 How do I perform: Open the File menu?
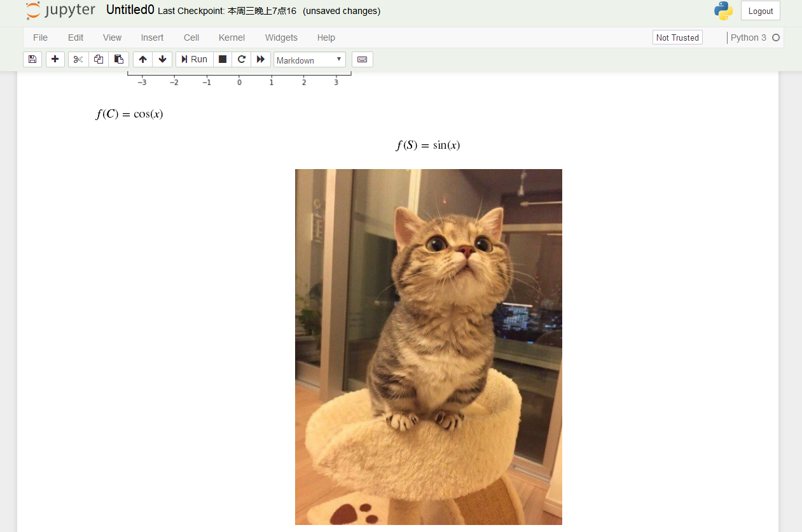point(40,38)
